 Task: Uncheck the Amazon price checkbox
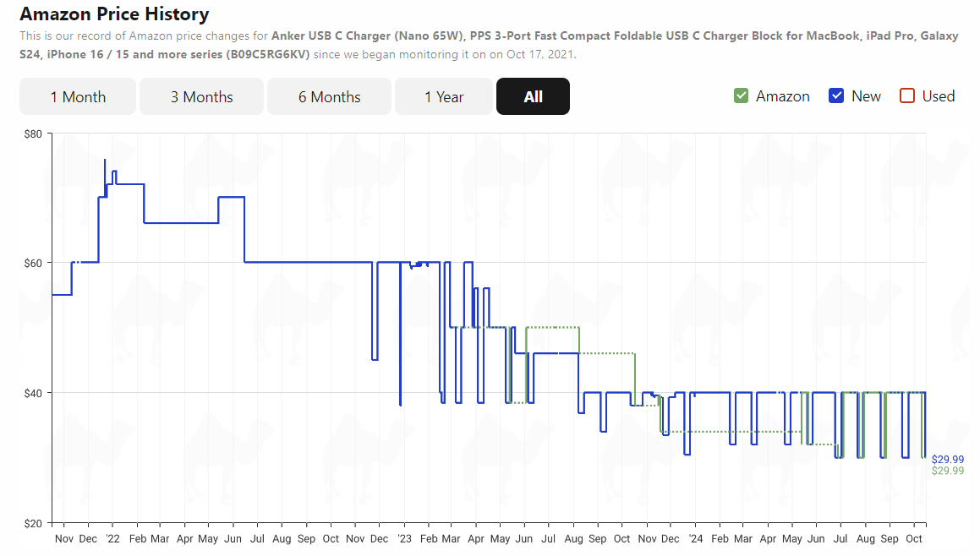pos(741,96)
